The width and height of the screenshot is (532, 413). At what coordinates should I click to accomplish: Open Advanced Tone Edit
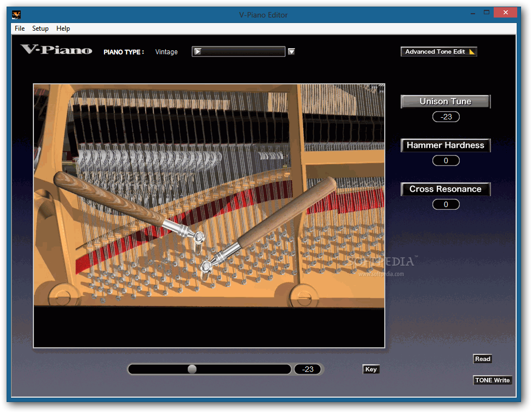[439, 51]
